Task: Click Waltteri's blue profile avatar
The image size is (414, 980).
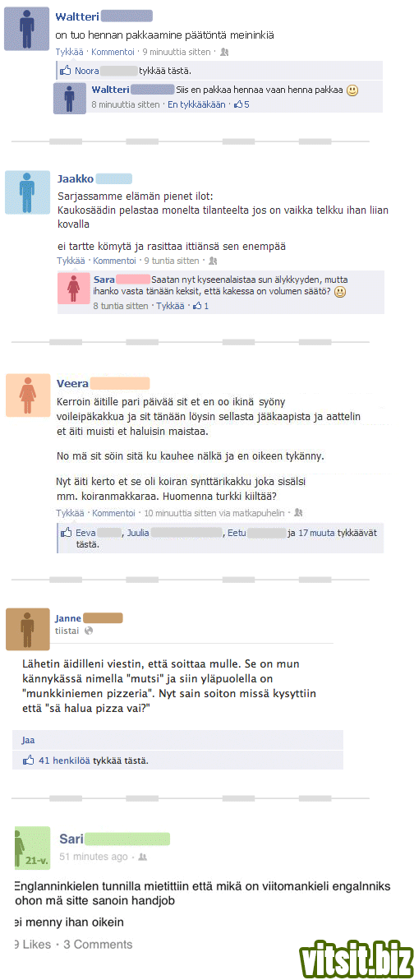Action: point(27,29)
